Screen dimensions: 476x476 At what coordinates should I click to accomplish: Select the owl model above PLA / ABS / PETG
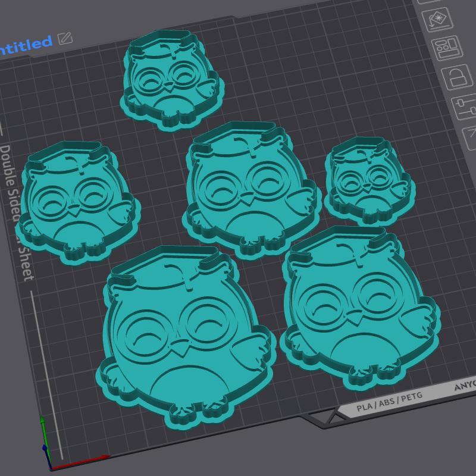point(360,308)
